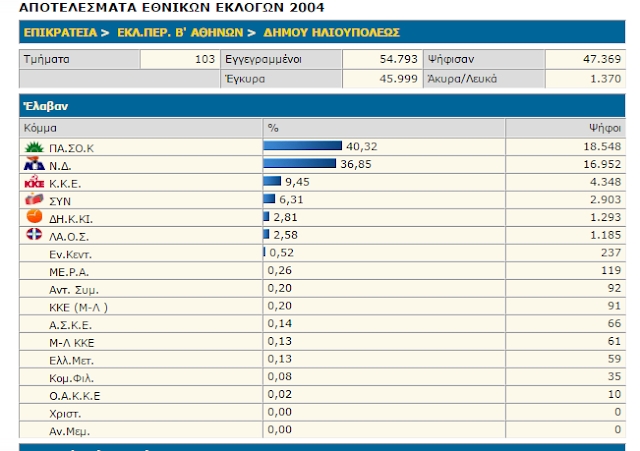Select the ΛΑ.Ο.Σ. party name
Viewport: 640px width, 451px height.
click(69, 237)
